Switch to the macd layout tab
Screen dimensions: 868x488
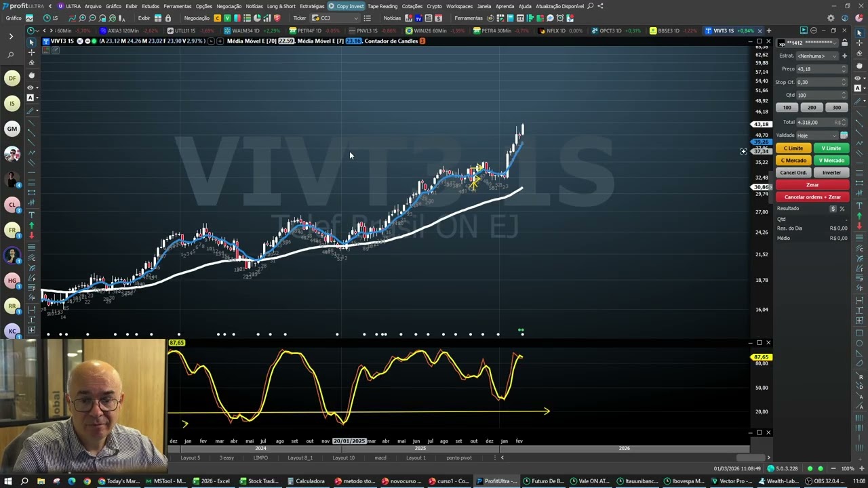coord(380,457)
